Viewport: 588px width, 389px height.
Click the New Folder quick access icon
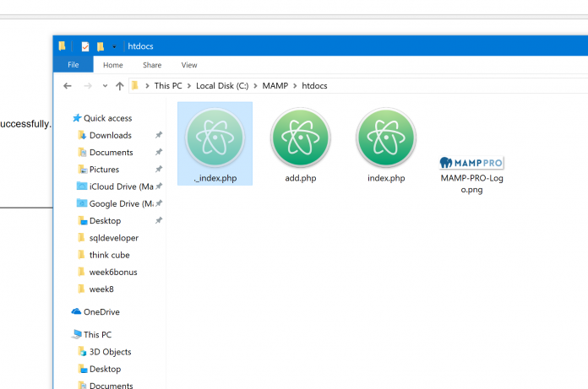point(101,46)
